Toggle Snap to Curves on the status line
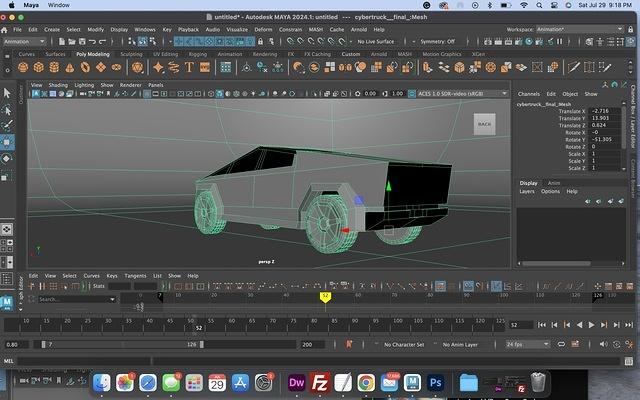Viewport: 640px width, 400px height. tap(300, 41)
